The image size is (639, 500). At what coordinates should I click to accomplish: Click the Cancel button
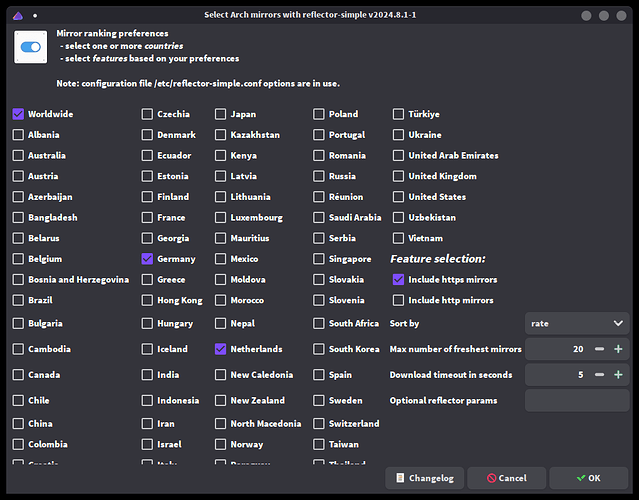[507, 478]
